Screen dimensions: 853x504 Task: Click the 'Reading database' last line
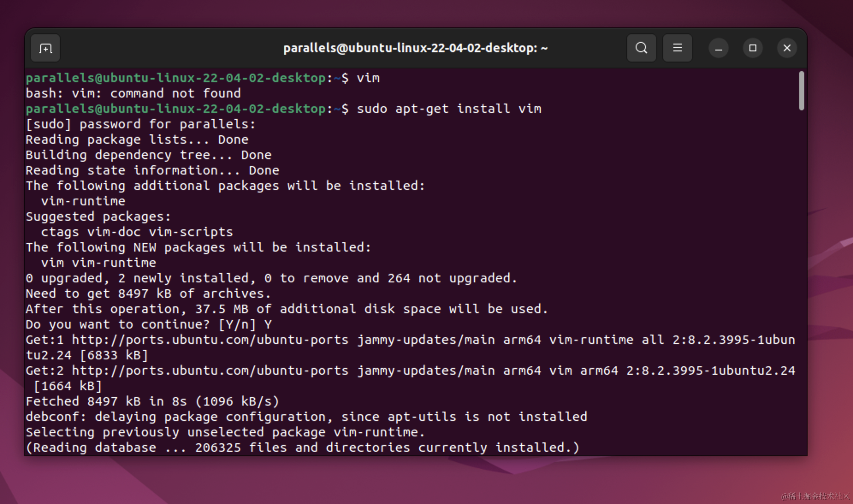(x=302, y=448)
